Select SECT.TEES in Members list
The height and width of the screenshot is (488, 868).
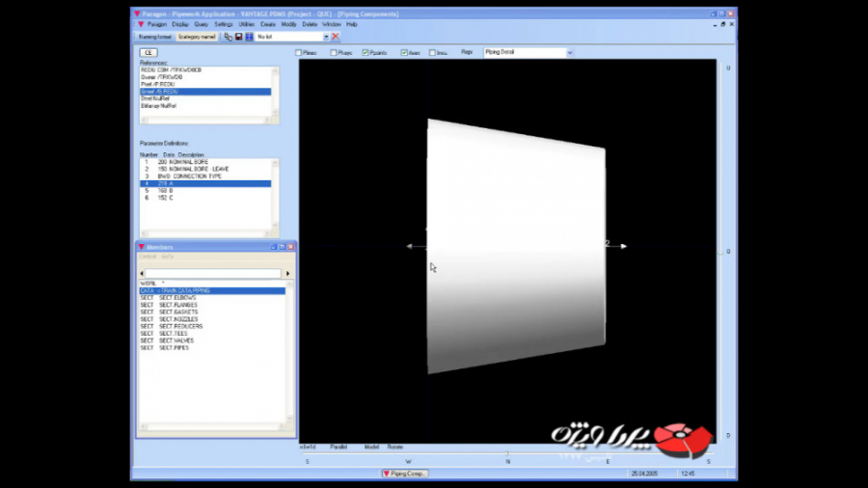pyautogui.click(x=212, y=334)
